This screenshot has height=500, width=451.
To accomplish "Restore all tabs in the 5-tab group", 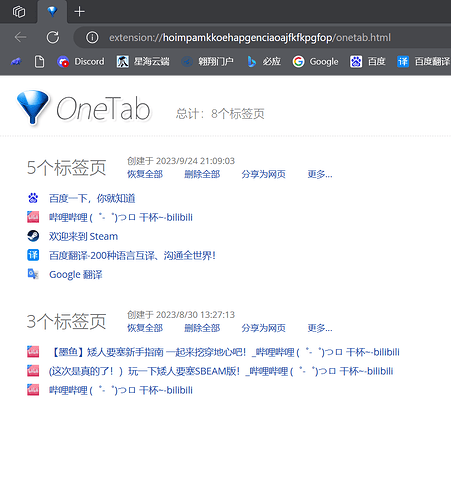I will click(x=145, y=174).
